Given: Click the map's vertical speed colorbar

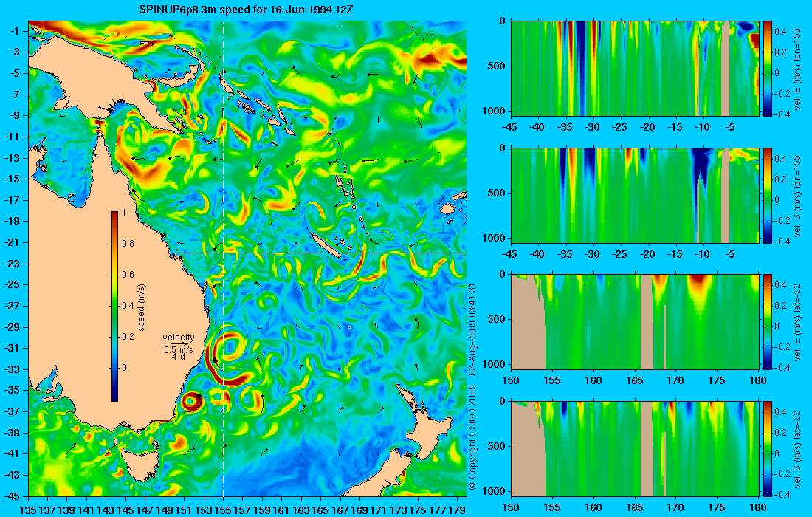Looking at the screenshot, I should pos(114,307).
